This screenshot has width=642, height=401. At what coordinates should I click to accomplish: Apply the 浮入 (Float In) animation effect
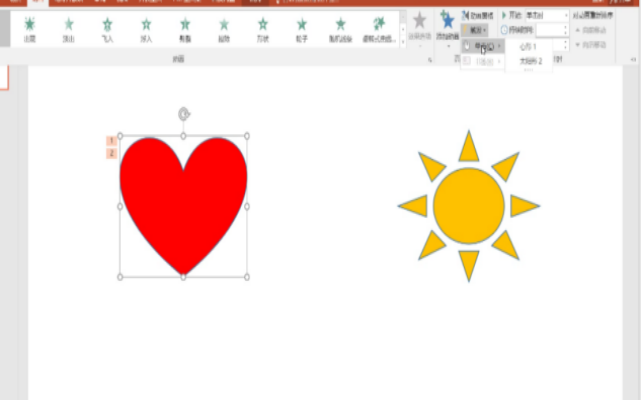pos(146,29)
